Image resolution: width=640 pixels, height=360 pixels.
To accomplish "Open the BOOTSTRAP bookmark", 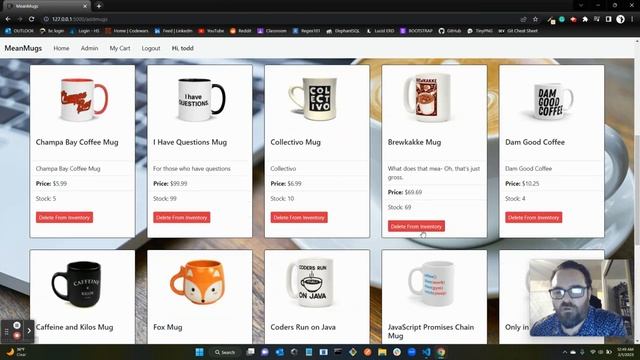I will [x=416, y=31].
